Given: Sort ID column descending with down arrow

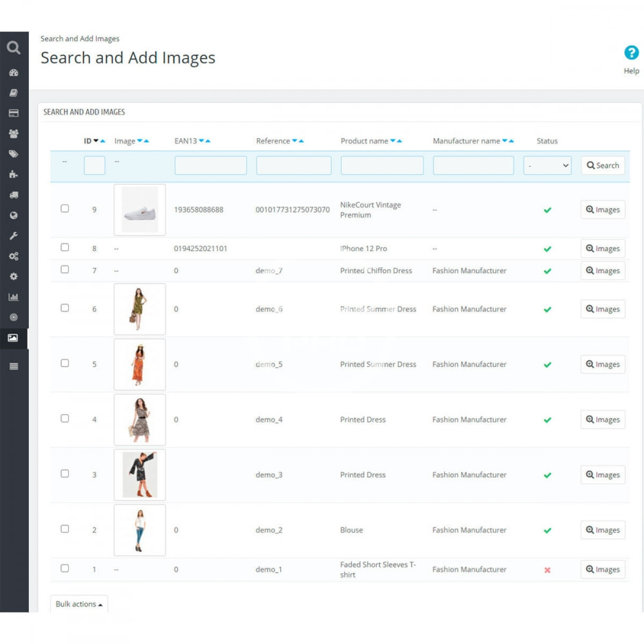Looking at the screenshot, I should (x=96, y=141).
